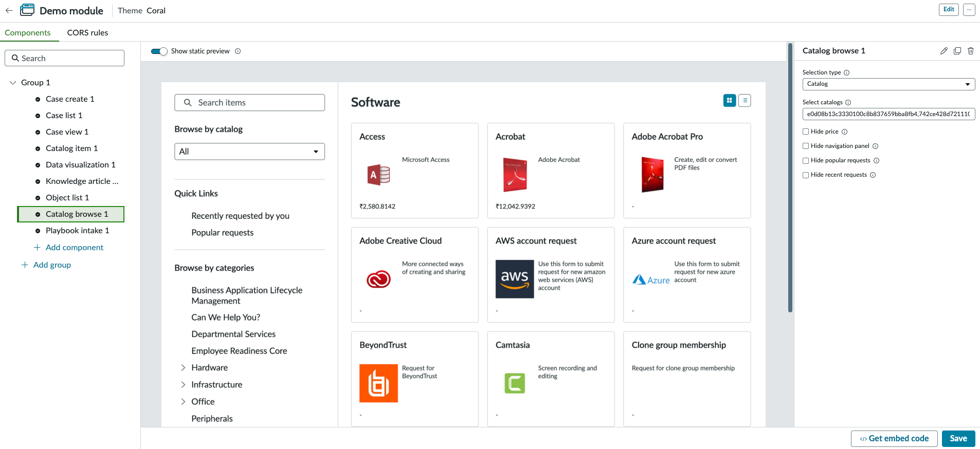
Task: Click the info icon next to Hide price
Action: [844, 132]
